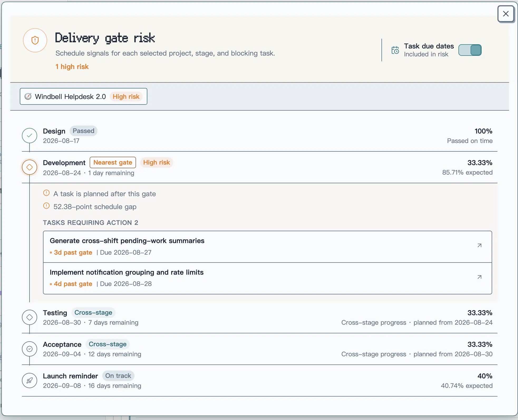Click the 'High risk' badge on Development row
Image resolution: width=518 pixels, height=420 pixels.
pos(157,162)
